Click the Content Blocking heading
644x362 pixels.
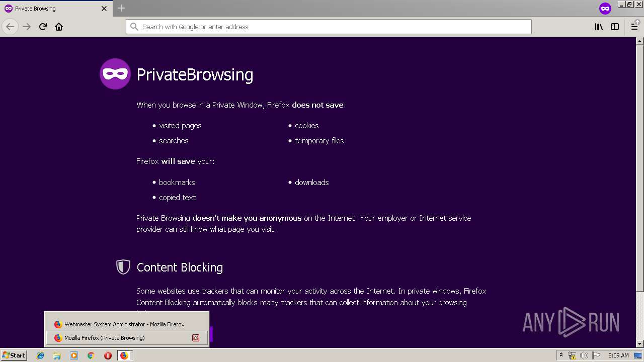[180, 267]
